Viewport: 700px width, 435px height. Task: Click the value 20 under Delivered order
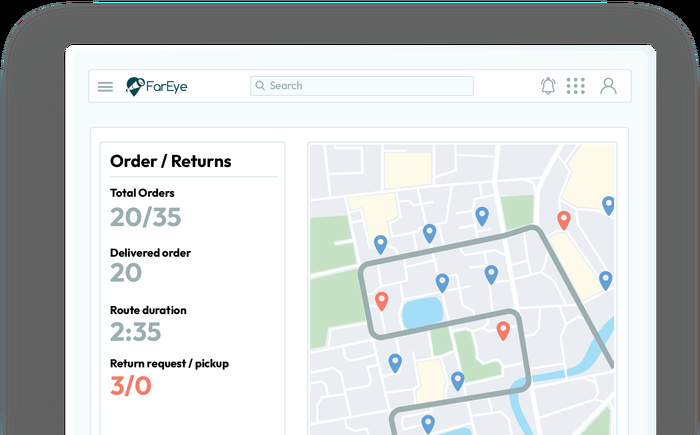click(126, 273)
